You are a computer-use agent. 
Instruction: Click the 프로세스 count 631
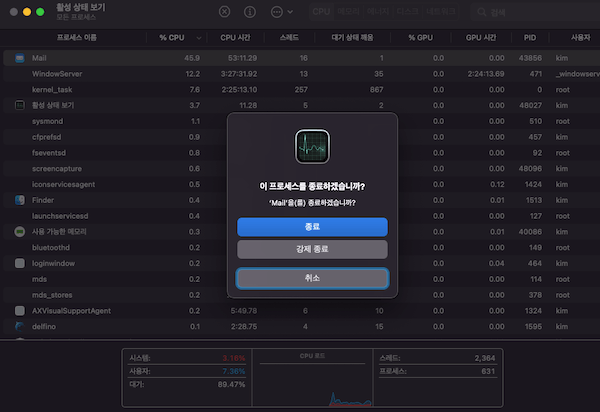coord(488,371)
